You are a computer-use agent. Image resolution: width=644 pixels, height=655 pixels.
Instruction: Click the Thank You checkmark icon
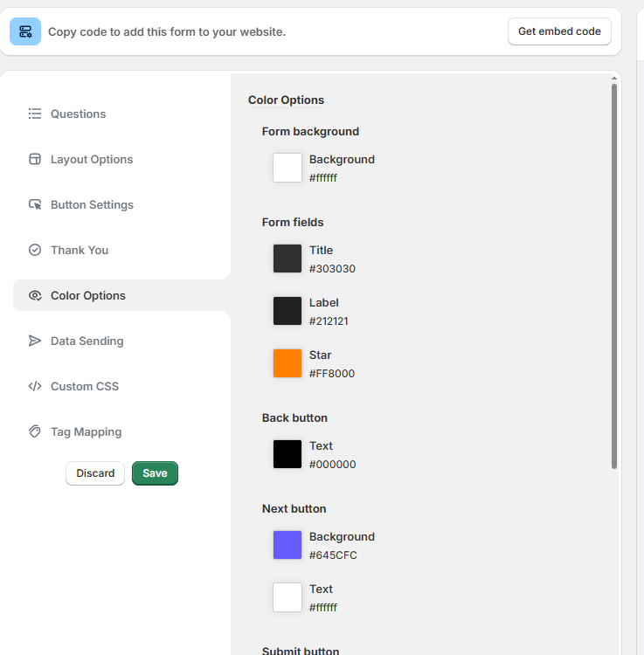(x=35, y=250)
